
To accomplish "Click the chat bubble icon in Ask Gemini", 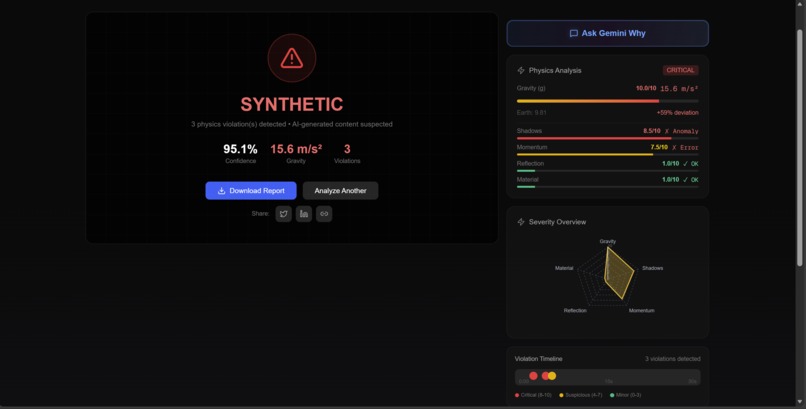I will 574,33.
